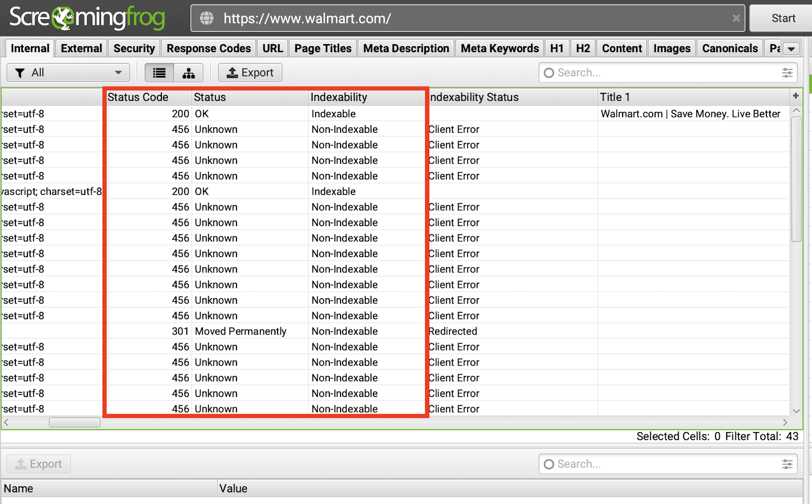Switch to the Page Titles tab
Image resolution: width=812 pixels, height=504 pixels.
323,49
